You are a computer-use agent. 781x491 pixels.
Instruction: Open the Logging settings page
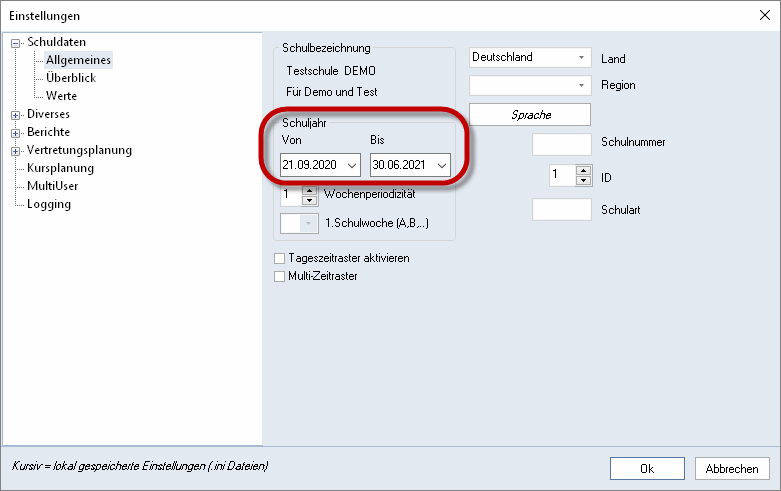coord(49,204)
